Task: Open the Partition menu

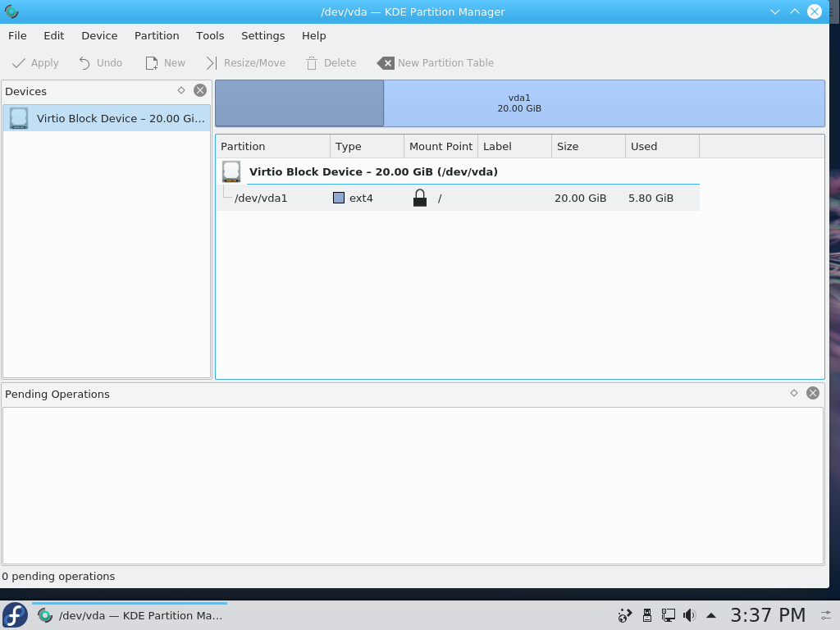Action: [157, 36]
